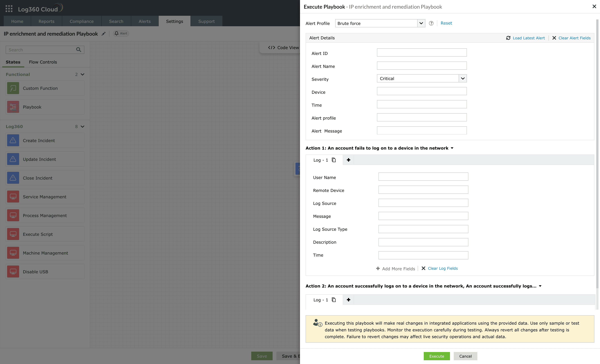Viewport: 600px width, 364px height.
Task: Click the X icon beside Clear Log Fields
Action: tap(423, 268)
